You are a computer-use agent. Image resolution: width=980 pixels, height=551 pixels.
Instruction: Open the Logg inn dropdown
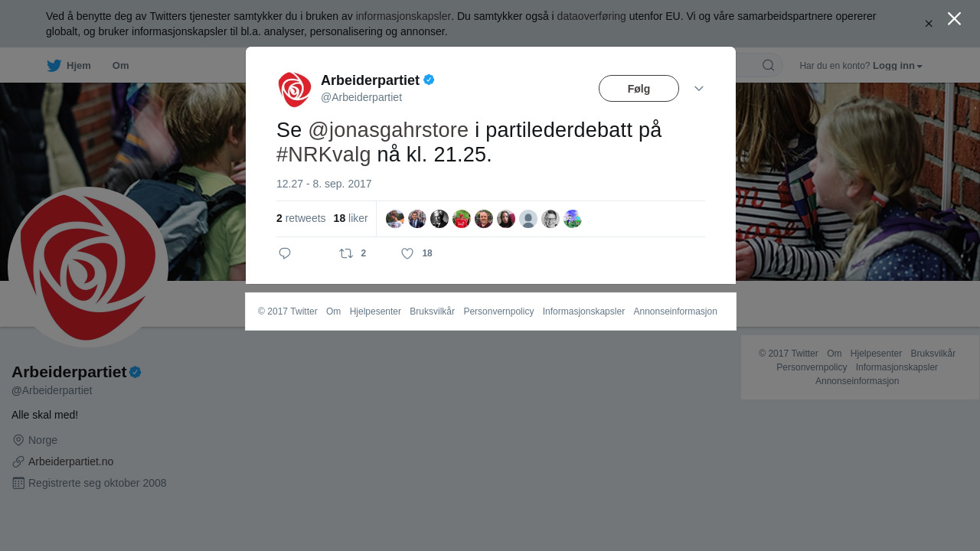[897, 66]
